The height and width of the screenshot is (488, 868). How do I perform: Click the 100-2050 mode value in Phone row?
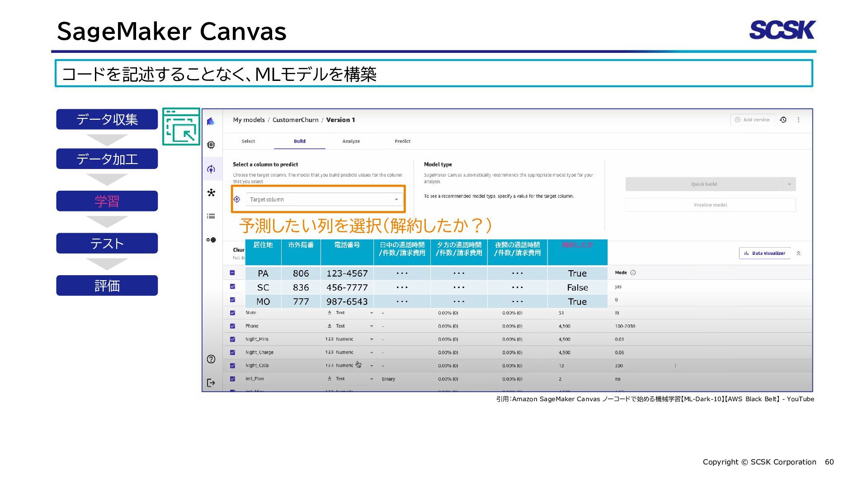(625, 326)
